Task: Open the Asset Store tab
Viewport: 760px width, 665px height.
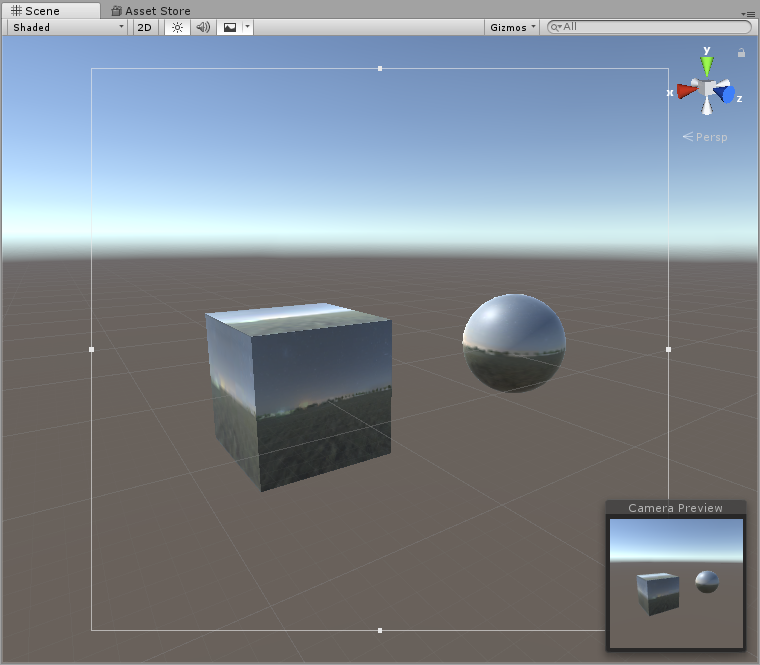Action: click(151, 11)
